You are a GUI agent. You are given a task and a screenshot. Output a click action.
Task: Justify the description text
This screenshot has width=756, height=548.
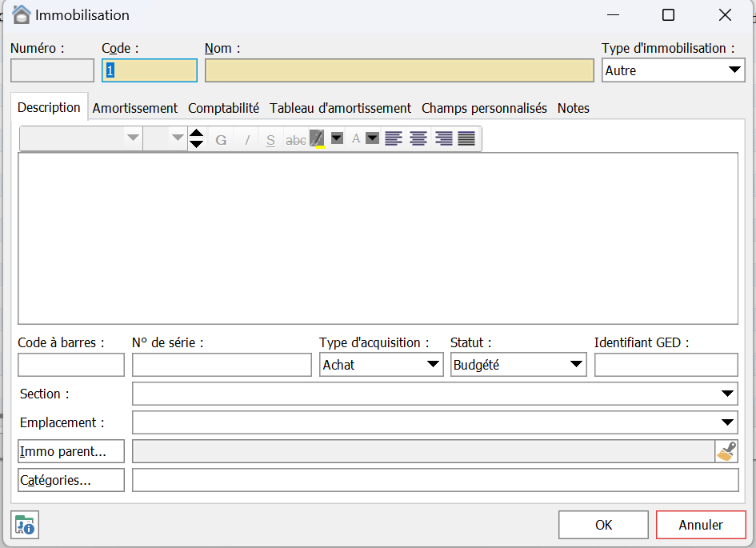coord(466,139)
